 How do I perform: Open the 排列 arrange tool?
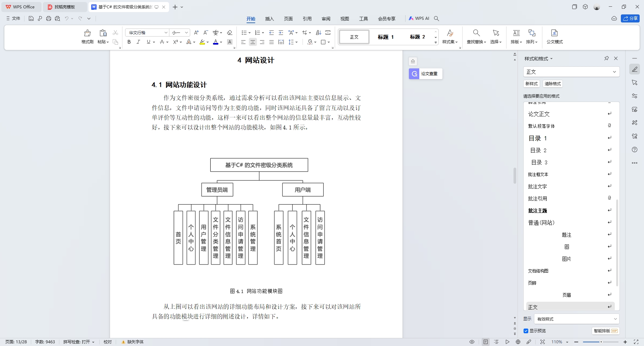pos(532,37)
